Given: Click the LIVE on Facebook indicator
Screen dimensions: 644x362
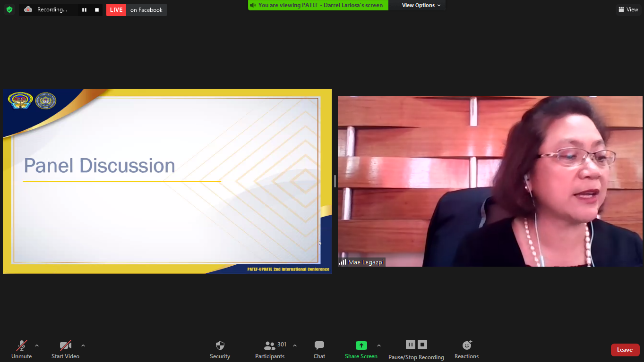Looking at the screenshot, I should (x=136, y=10).
